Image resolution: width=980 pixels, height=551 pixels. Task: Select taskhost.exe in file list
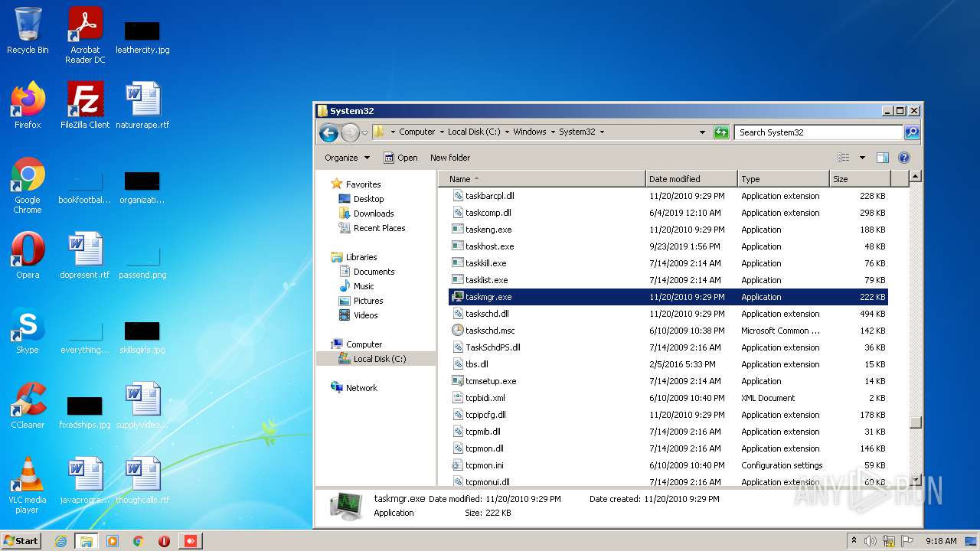[668, 246]
